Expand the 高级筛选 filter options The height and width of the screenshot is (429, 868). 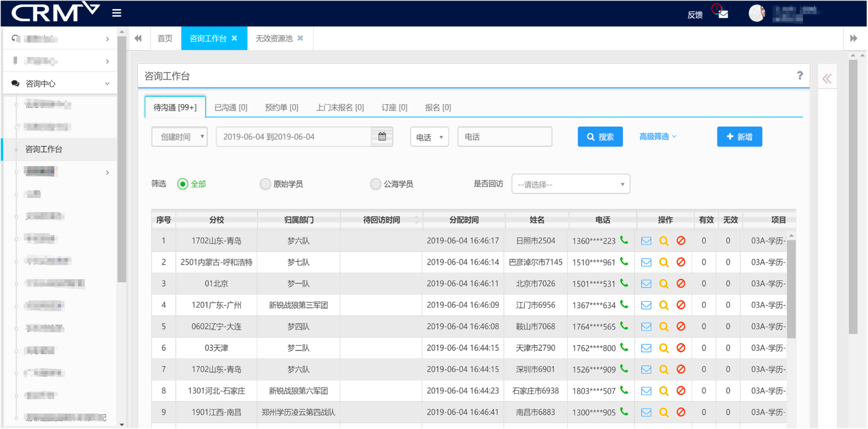657,137
